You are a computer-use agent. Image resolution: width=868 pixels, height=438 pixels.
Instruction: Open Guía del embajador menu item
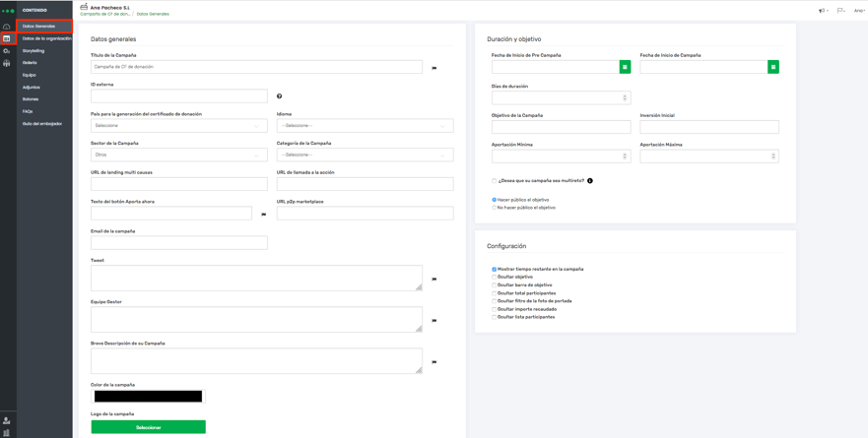[x=42, y=124]
